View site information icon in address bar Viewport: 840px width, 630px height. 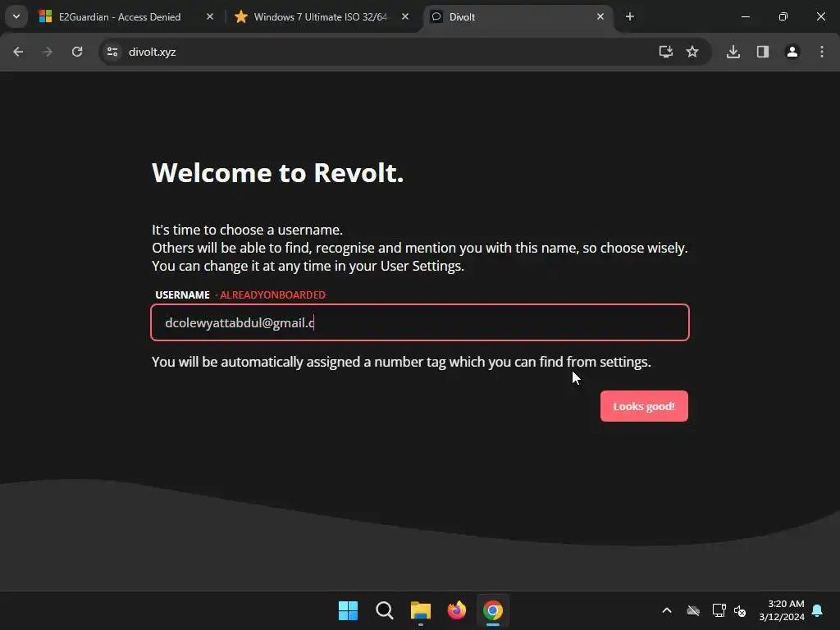point(112,52)
